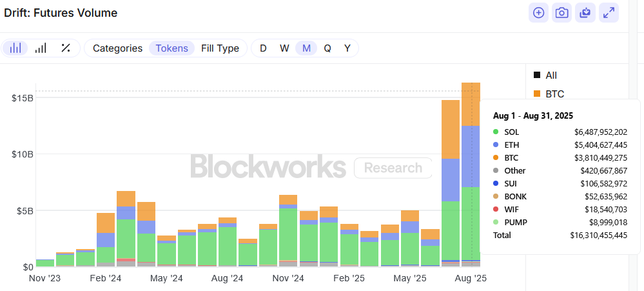Click the orange BTC legend swatch
The height and width of the screenshot is (291, 644).
pos(537,94)
